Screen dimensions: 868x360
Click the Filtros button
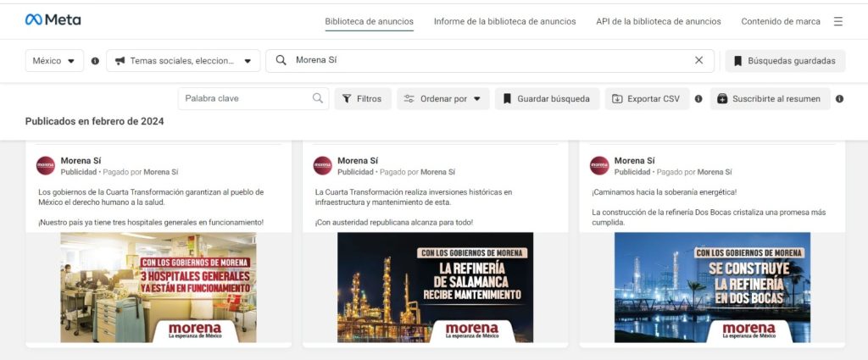click(x=363, y=99)
